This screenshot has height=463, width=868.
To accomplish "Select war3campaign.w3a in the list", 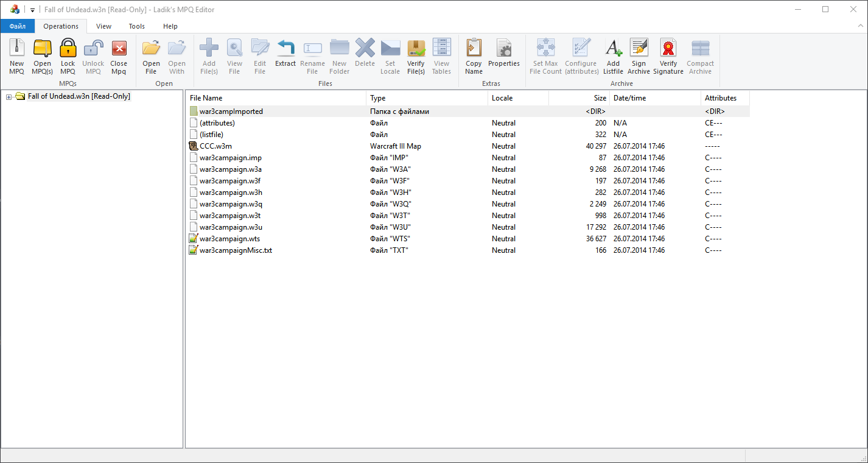I will (468, 169).
